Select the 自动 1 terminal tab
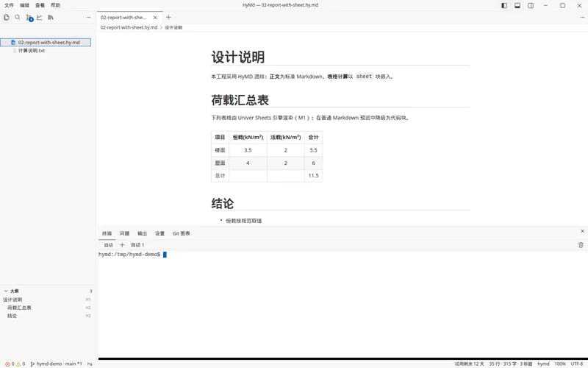588x368 pixels. click(x=137, y=245)
